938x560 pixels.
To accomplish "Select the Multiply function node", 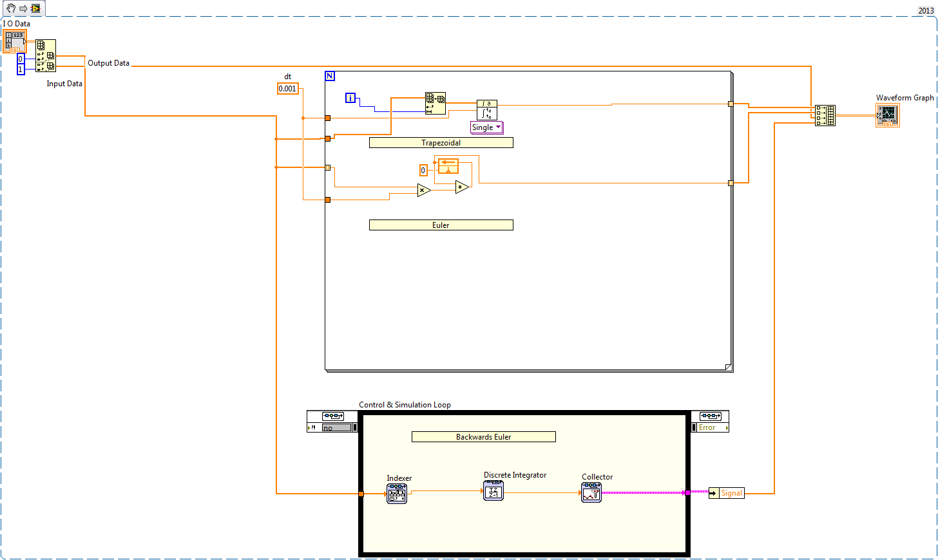I will click(424, 190).
